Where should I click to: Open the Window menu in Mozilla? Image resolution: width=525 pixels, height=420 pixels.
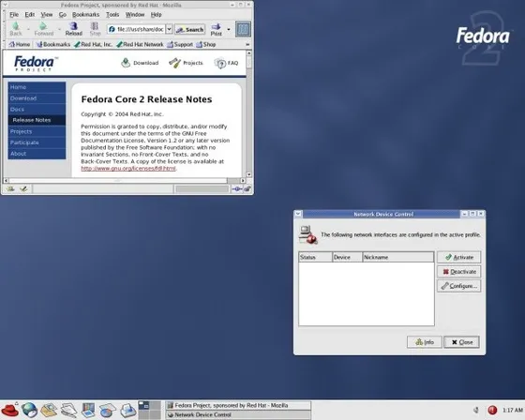135,14
